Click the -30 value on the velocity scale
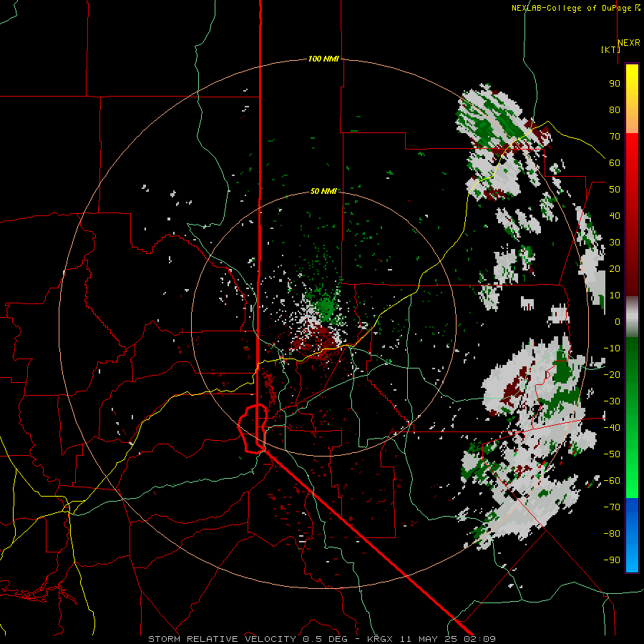This screenshot has height=644, width=644. click(x=612, y=401)
